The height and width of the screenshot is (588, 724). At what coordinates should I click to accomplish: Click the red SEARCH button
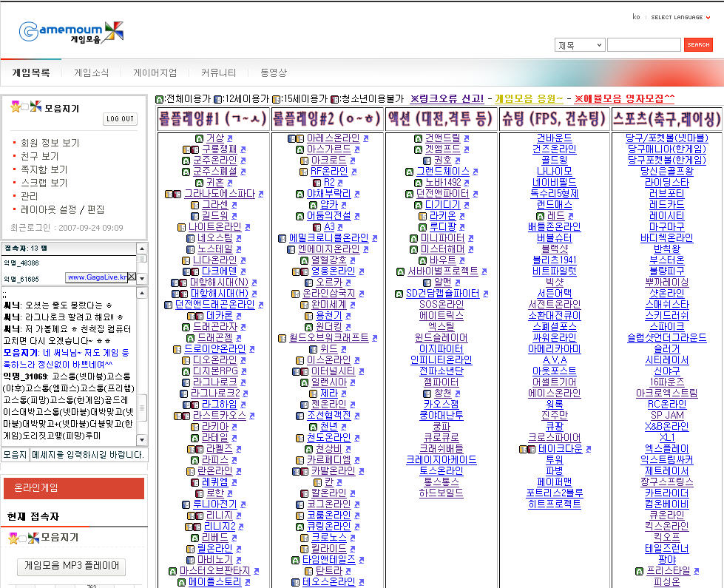[x=698, y=45]
